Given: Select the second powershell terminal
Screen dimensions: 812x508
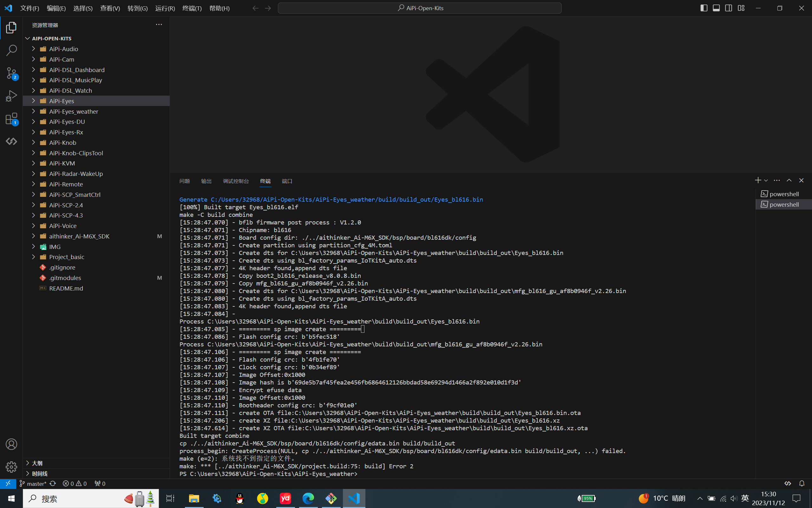Looking at the screenshot, I should pos(783,204).
